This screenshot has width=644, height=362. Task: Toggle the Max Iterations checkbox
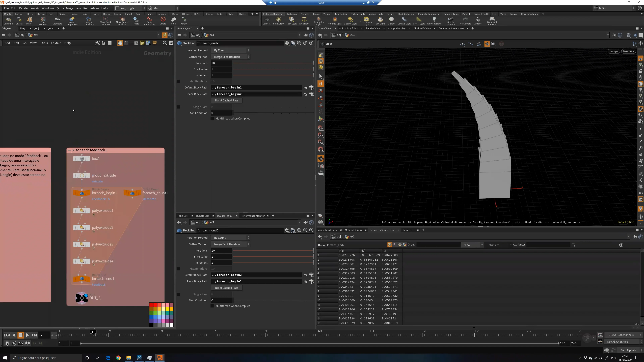[x=178, y=81]
